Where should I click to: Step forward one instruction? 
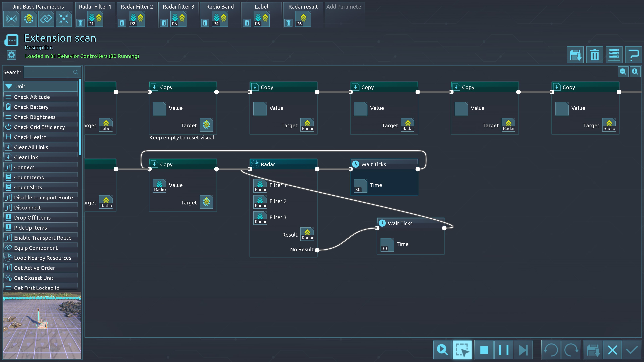(523, 350)
